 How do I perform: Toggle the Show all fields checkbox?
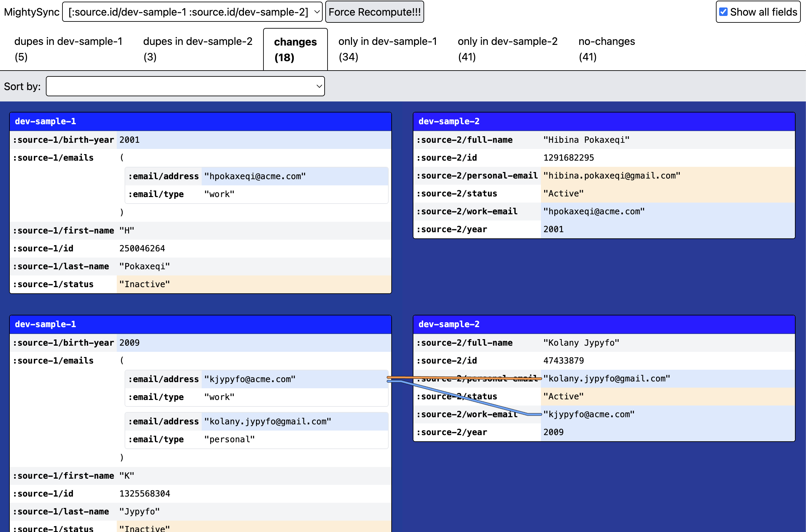(x=723, y=12)
